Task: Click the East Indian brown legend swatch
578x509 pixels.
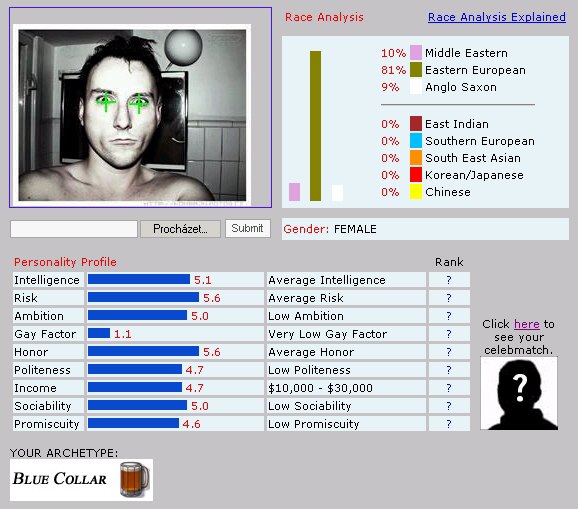Action: (416, 123)
